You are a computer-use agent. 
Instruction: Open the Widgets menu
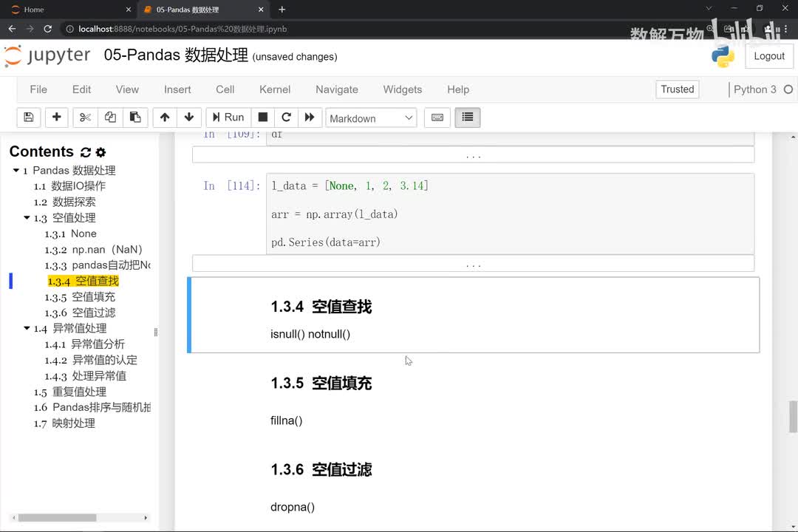403,89
